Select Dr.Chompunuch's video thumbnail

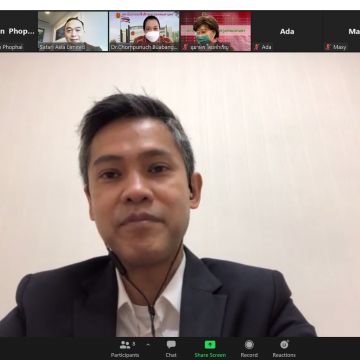tap(144, 31)
